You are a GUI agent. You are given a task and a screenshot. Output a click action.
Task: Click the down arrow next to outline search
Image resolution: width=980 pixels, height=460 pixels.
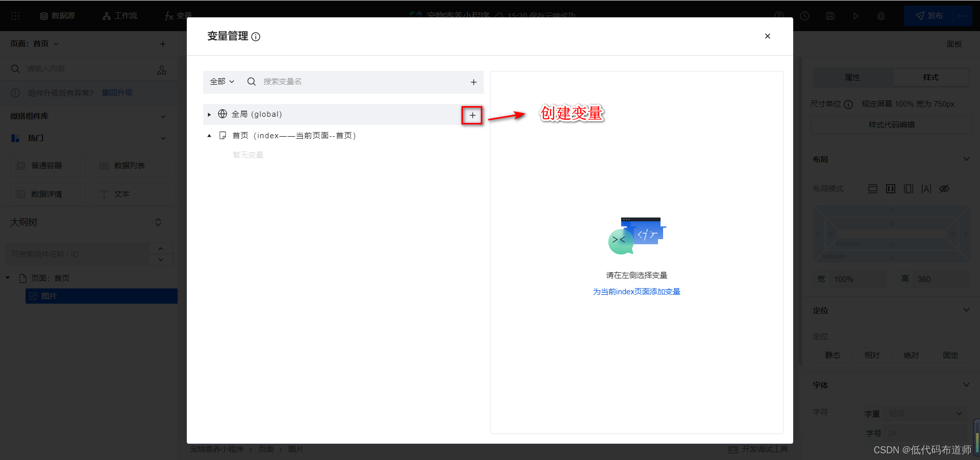pyautogui.click(x=161, y=260)
